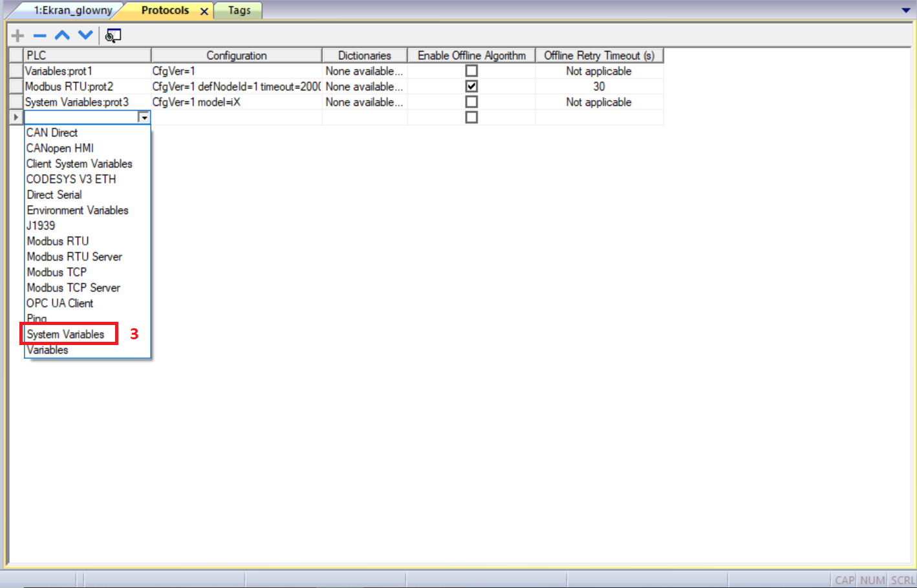Enable Offline Algorithm for Variables:prot1
The height and width of the screenshot is (588, 917).
471,71
